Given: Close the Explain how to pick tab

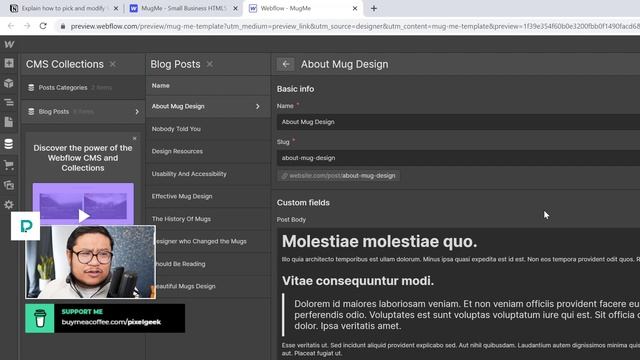Looking at the screenshot, I should click(116, 8).
